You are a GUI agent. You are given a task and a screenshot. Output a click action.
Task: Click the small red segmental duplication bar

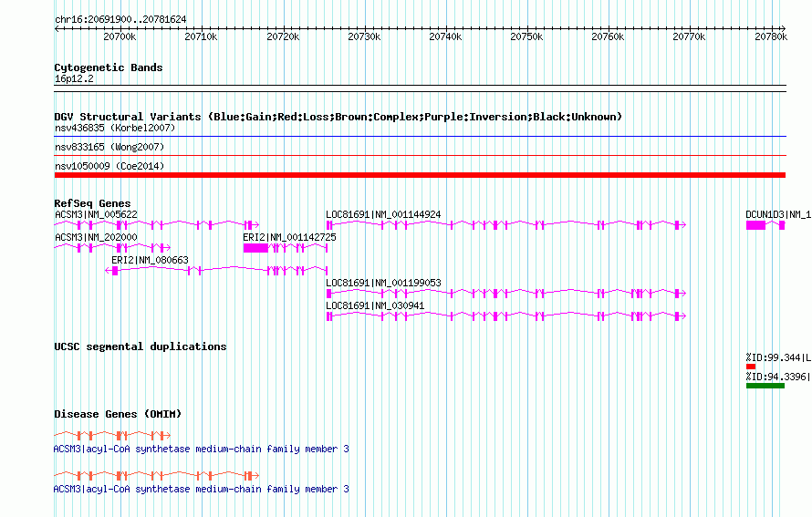click(751, 367)
